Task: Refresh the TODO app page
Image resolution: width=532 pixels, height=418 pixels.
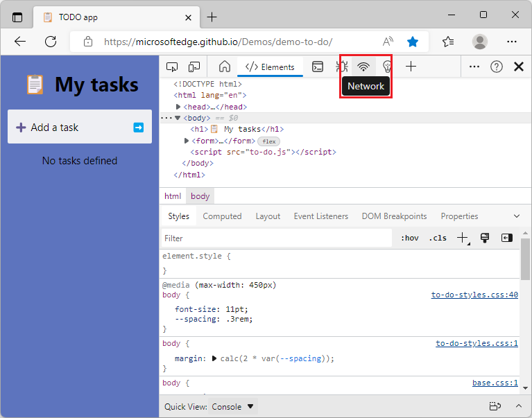Action: pyautogui.click(x=51, y=42)
